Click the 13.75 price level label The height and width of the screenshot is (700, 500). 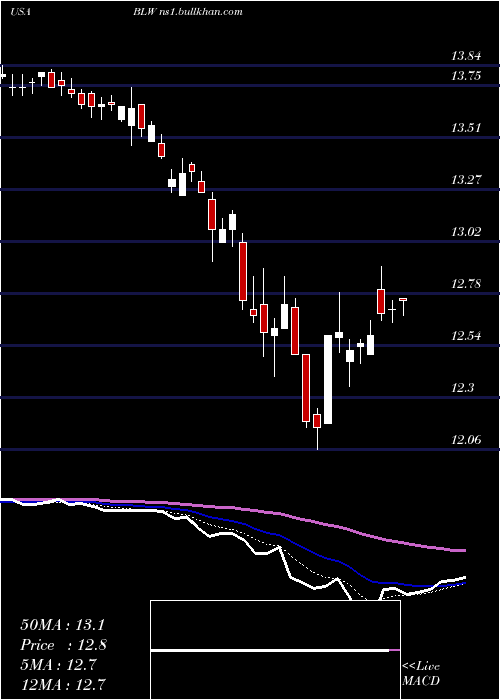pos(466,76)
